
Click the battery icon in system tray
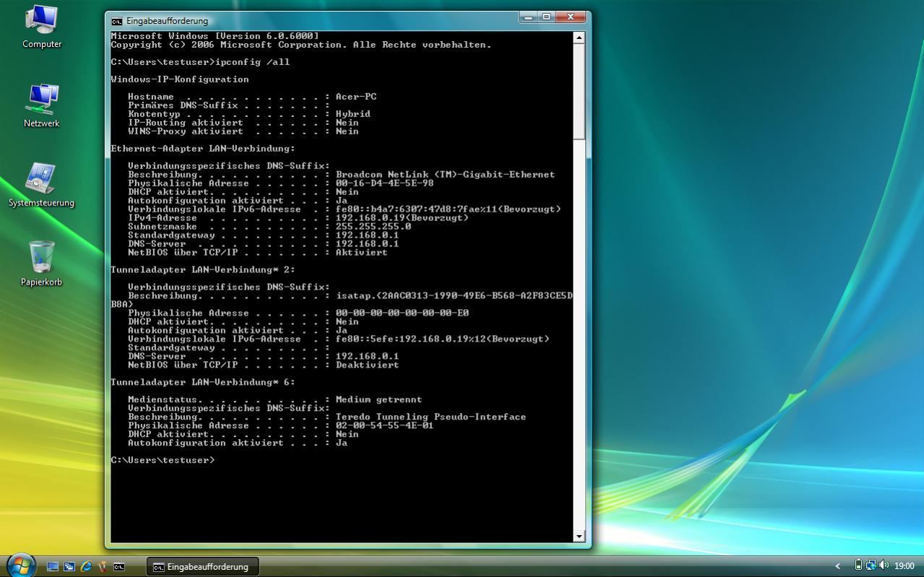point(858,565)
